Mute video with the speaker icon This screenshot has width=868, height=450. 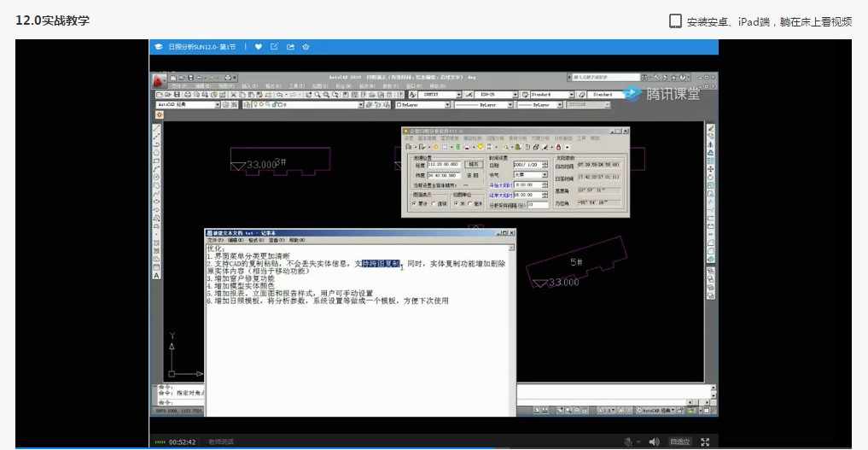point(654,441)
